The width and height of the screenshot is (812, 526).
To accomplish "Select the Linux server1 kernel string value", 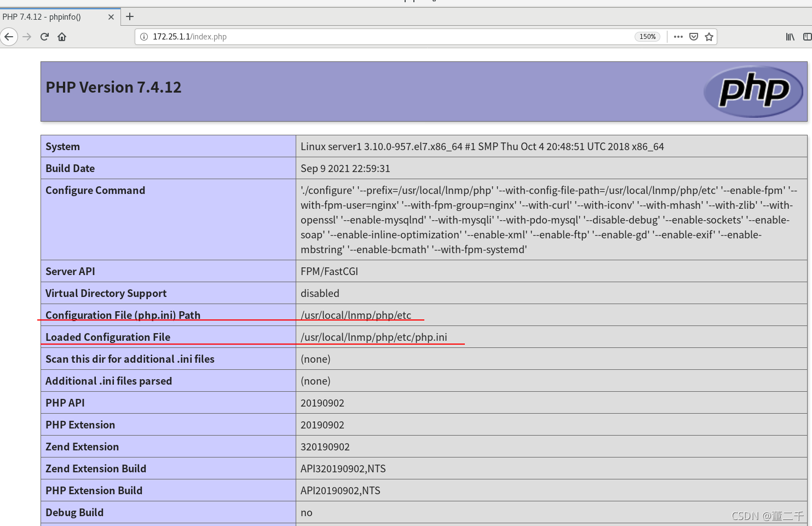I will 482,146.
